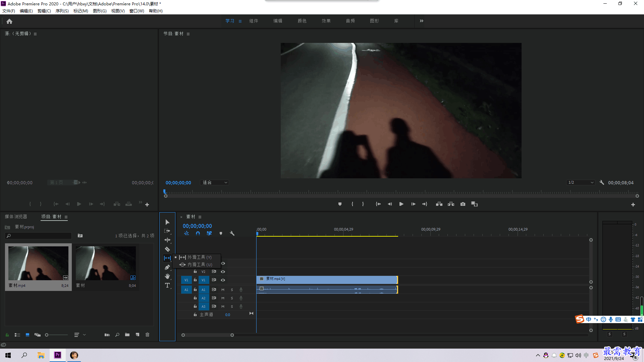This screenshot has height=362, width=644.
Task: Toggle Linked Selection in timeline
Action: coord(209,233)
